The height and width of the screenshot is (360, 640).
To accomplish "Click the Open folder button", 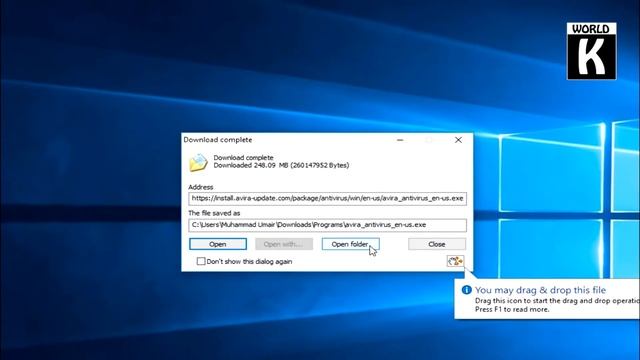I will pos(350,244).
